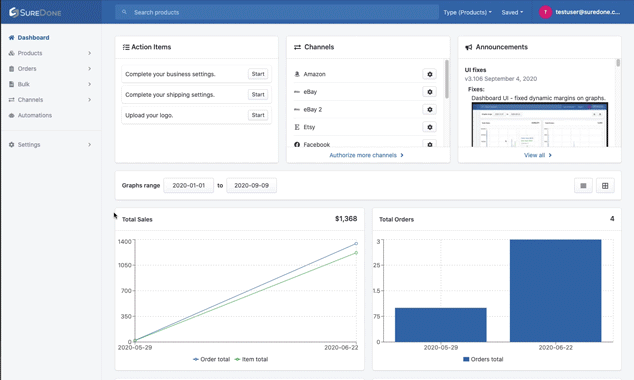Switch graphs to grid layout

[605, 186]
